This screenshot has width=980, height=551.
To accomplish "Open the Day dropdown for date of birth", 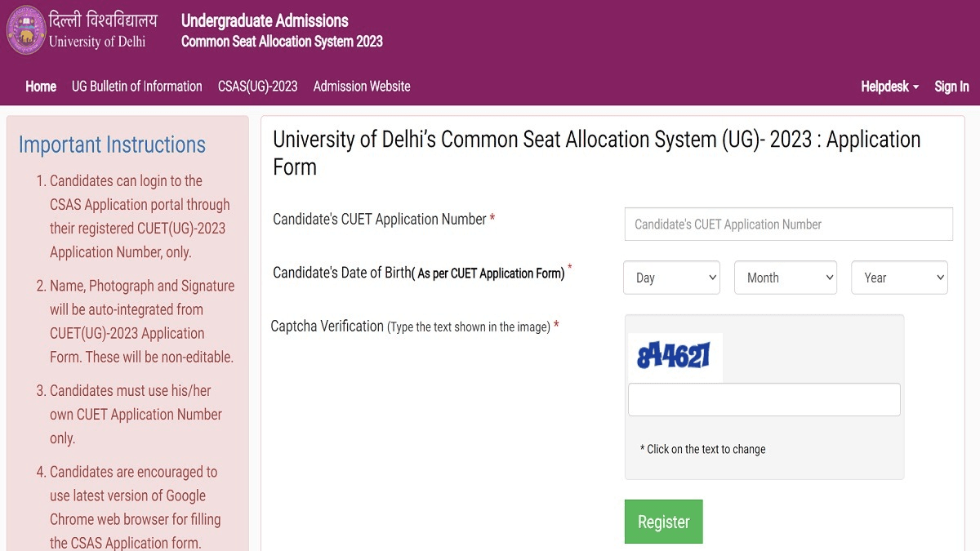I will click(x=671, y=278).
